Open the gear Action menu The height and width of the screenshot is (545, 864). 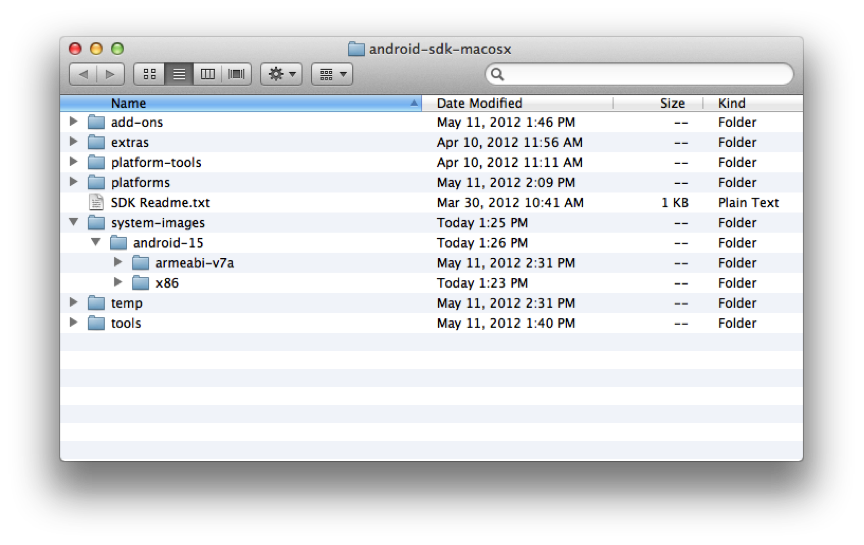(x=281, y=74)
